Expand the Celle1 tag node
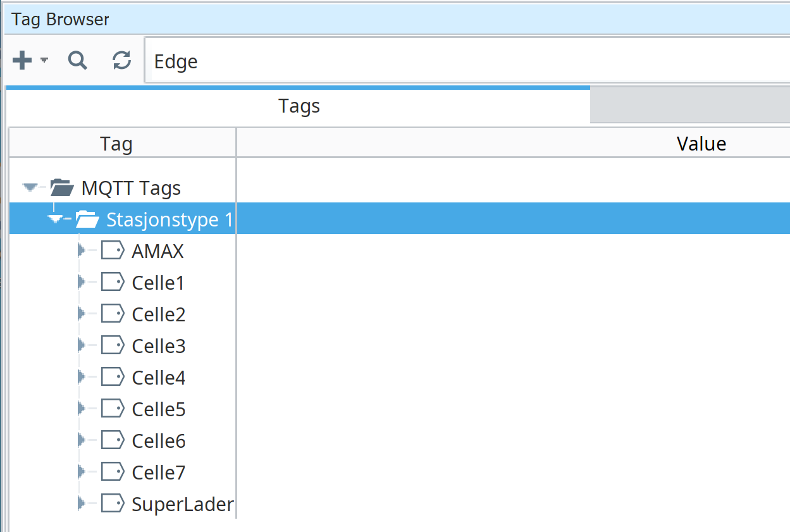Viewport: 790px width, 532px height. pos(81,283)
